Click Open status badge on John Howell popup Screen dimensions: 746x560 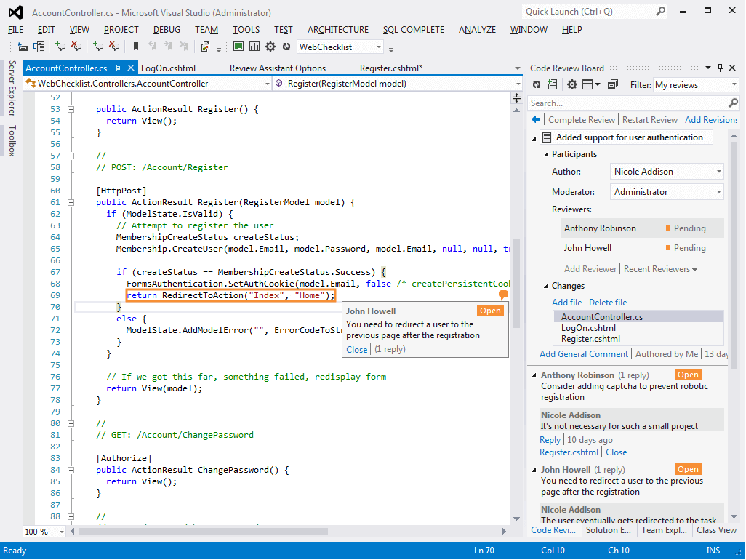click(x=490, y=311)
